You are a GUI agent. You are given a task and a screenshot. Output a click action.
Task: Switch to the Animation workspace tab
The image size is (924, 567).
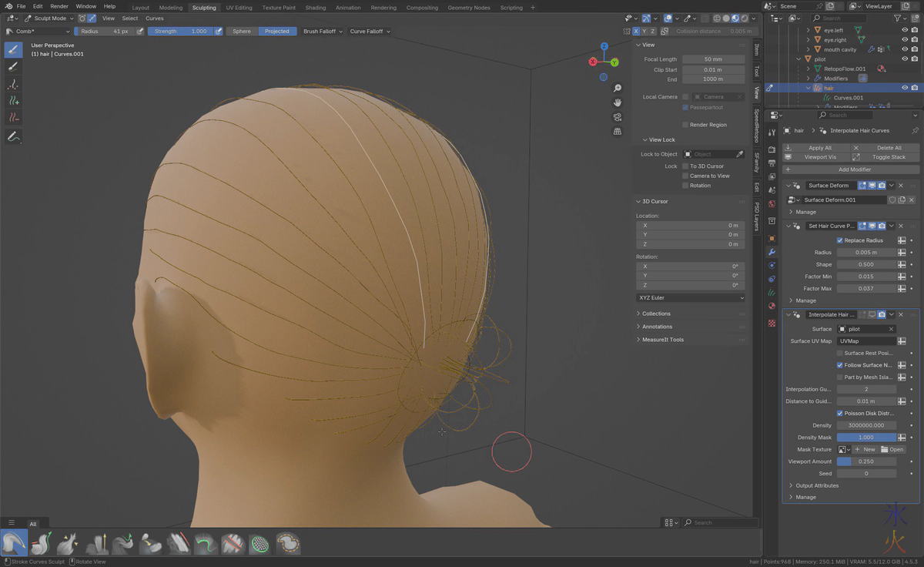[348, 7]
